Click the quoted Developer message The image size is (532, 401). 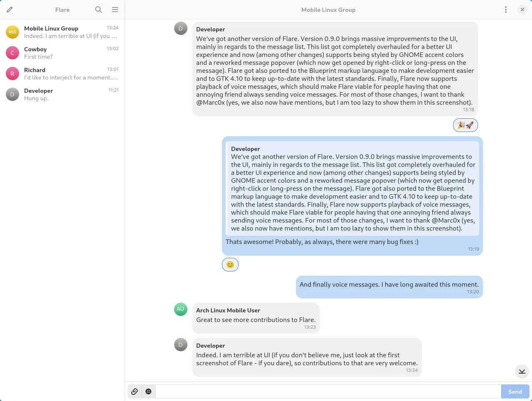pos(352,188)
